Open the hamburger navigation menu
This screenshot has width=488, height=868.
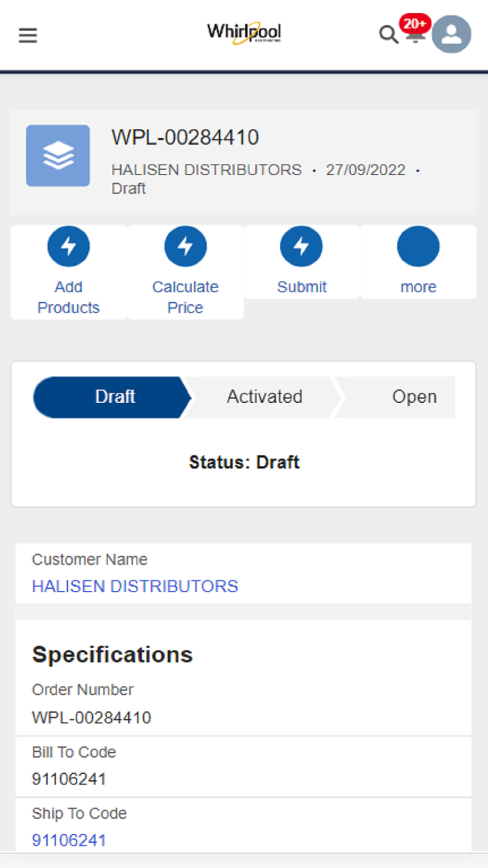pyautogui.click(x=28, y=35)
